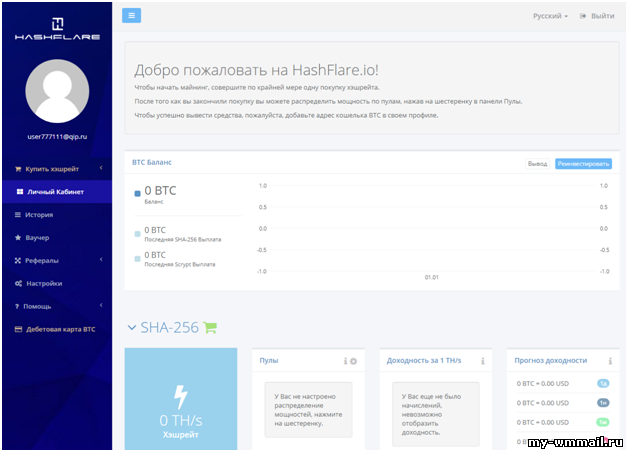Open the Русский language dropdown
Image resolution: width=628 pixels, height=452 pixels.
[x=550, y=16]
